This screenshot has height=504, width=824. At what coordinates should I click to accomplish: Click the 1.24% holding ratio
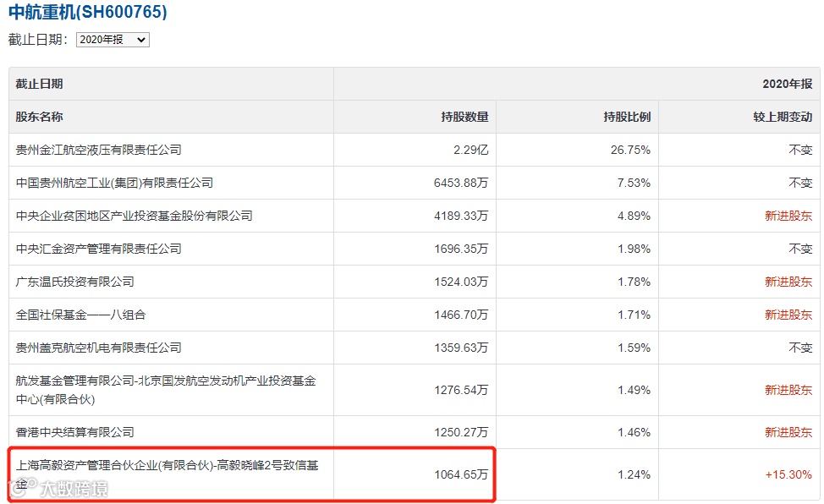634,474
